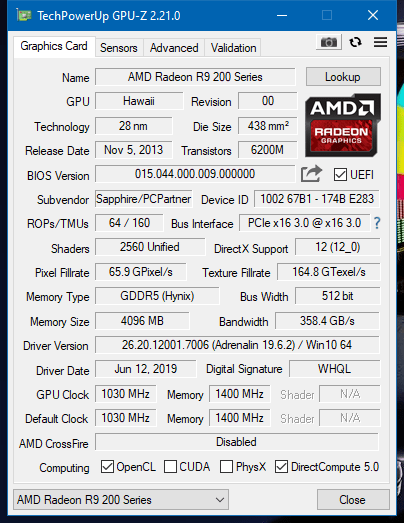Click the refresh arrows icon
This screenshot has height=523, width=404.
tap(355, 42)
